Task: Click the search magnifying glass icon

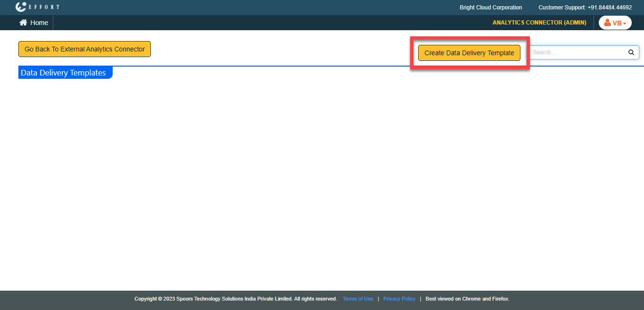Action: coord(631,52)
